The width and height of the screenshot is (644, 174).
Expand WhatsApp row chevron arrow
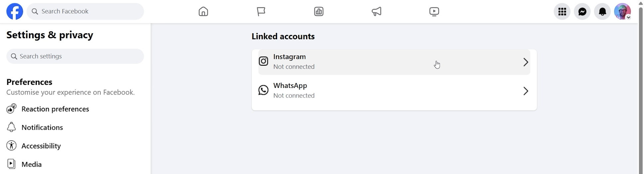click(x=525, y=91)
